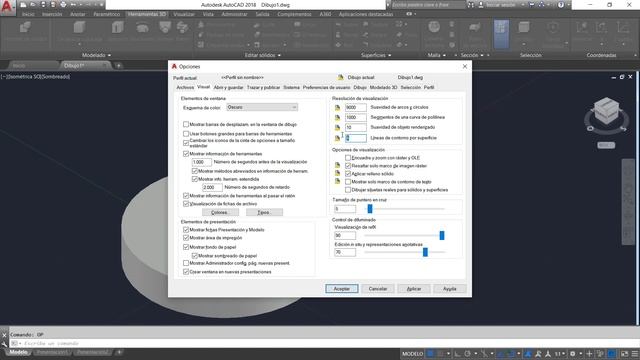This screenshot has width=640, height=360.
Task: Click the drawing icon beside 'Mostrar solo marco de contorno de texto'
Action: pos(337,181)
